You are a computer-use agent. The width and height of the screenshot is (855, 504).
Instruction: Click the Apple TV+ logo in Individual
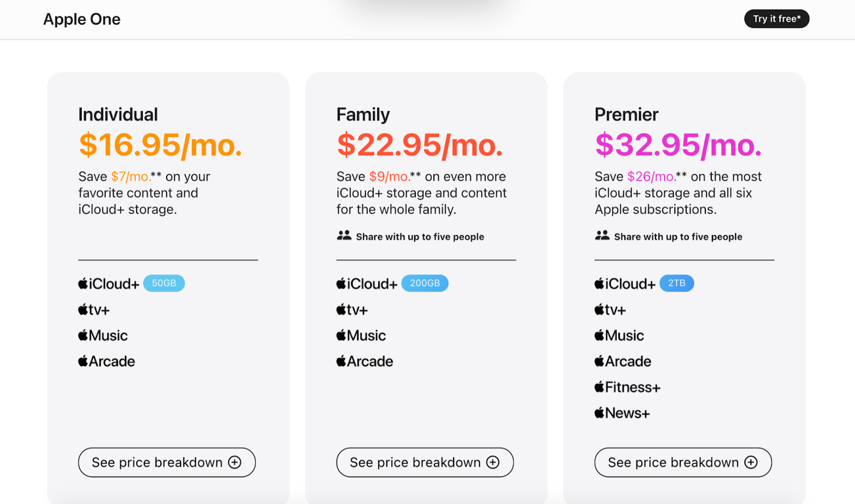coord(94,309)
